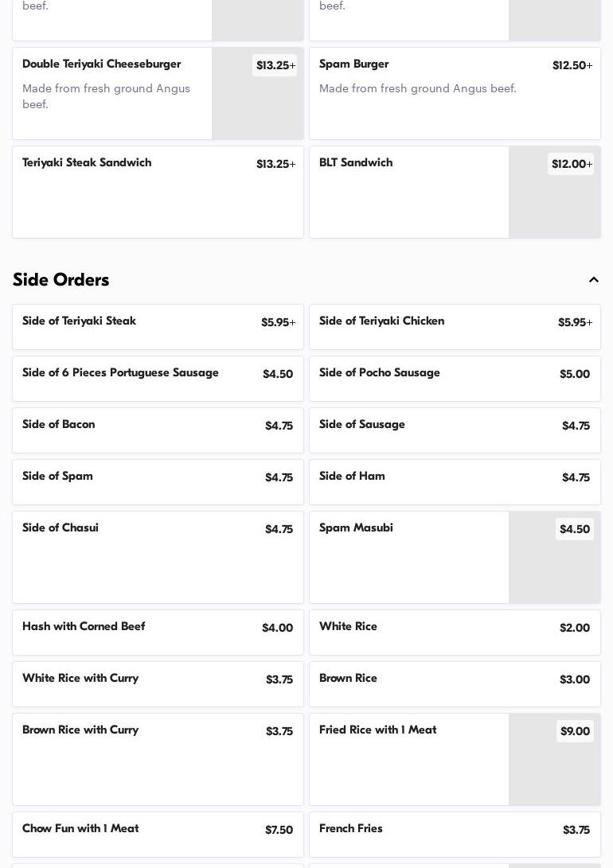Add Side of Teriyaki Steak
Viewport: 613px width, 868px height.
[x=158, y=327]
